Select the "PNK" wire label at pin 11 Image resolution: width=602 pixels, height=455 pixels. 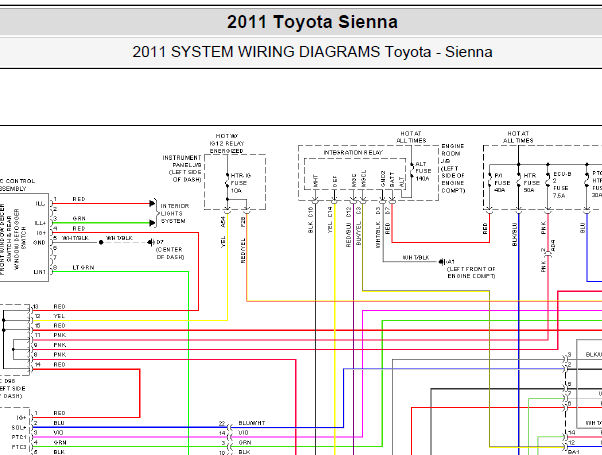(x=60, y=335)
